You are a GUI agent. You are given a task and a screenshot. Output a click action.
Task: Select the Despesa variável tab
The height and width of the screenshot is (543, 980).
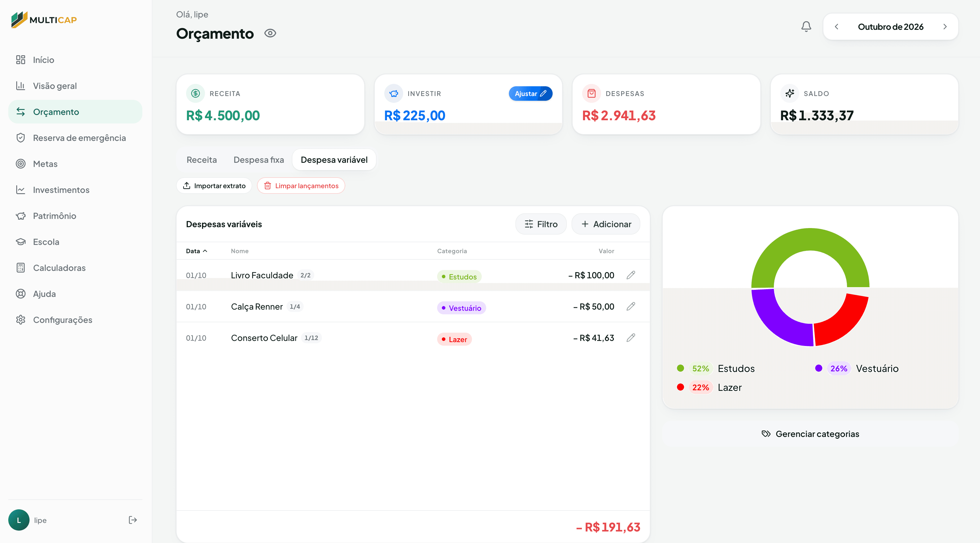334,160
